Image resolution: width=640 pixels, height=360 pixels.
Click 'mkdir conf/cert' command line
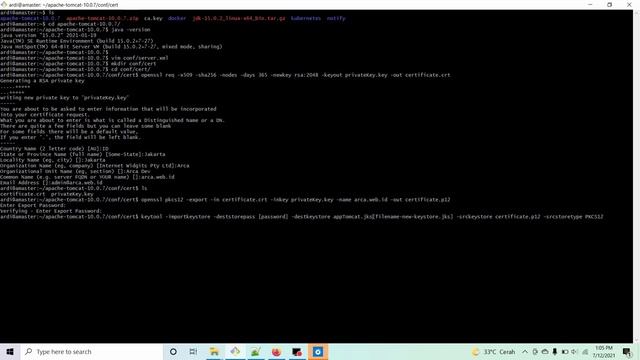tap(78, 63)
